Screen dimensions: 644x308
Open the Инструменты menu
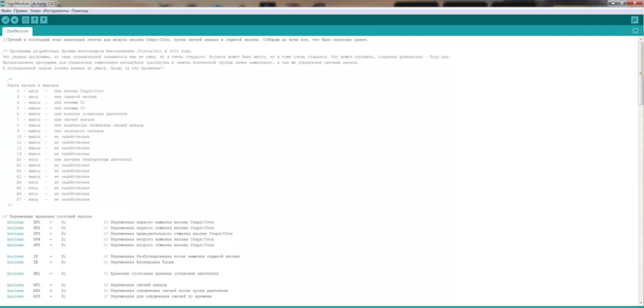pyautogui.click(x=56, y=10)
